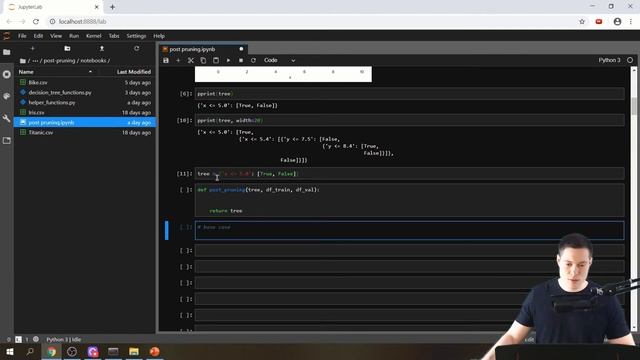
Task: Open the File menu
Action: [x=22, y=36]
